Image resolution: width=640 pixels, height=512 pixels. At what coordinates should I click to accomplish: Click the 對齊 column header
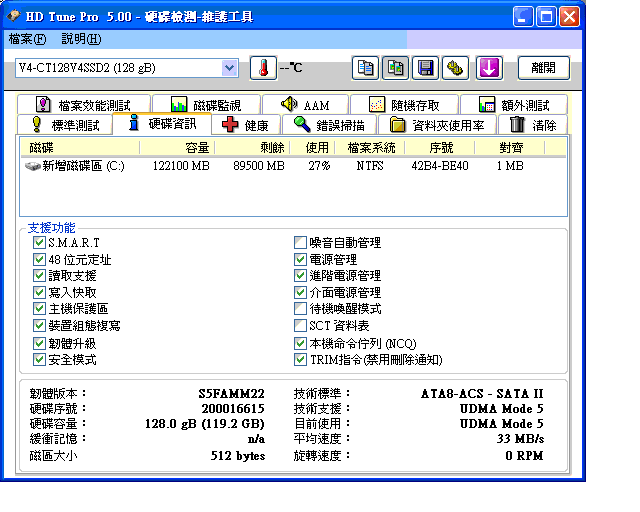point(510,147)
